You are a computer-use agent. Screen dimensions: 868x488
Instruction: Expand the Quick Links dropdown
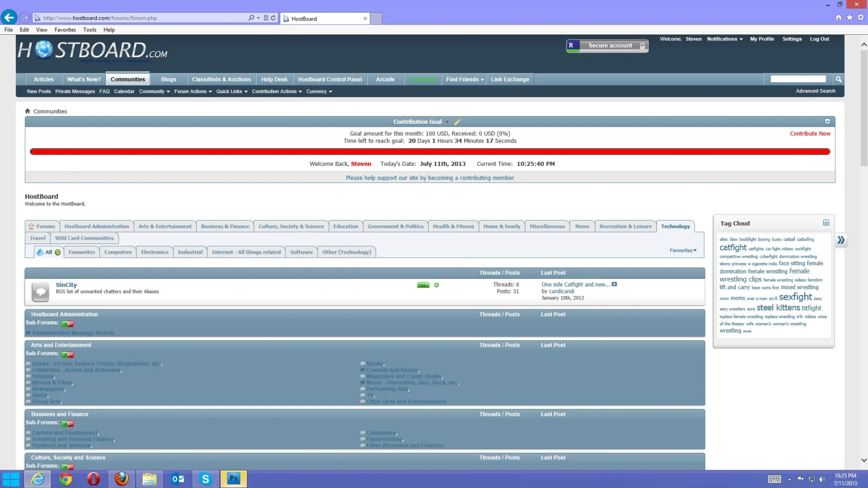pos(232,91)
